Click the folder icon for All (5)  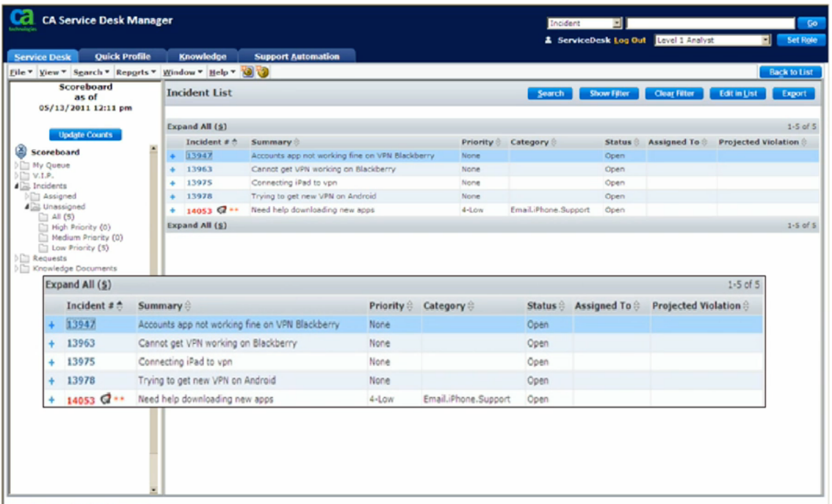coord(45,216)
